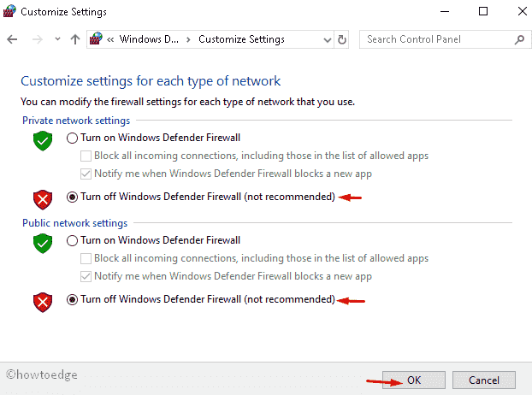Image resolution: width=532 pixels, height=395 pixels.
Task: Check Block all incoming under Private network
Action: point(86,156)
